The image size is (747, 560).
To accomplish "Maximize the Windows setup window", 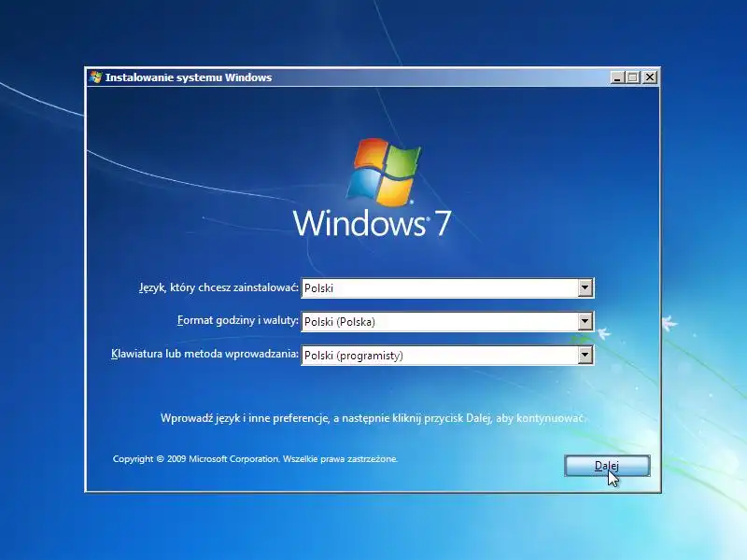I will (633, 77).
